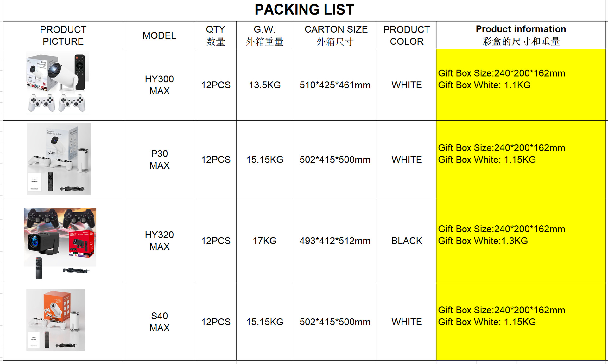Click the 510*425*461mm carton size cell

tap(335, 85)
